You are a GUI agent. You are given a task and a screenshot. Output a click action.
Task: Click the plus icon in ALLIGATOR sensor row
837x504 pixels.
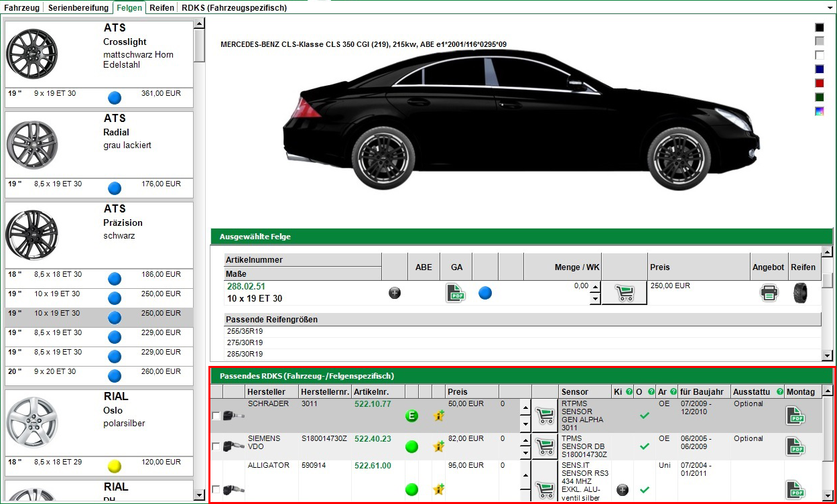(623, 490)
